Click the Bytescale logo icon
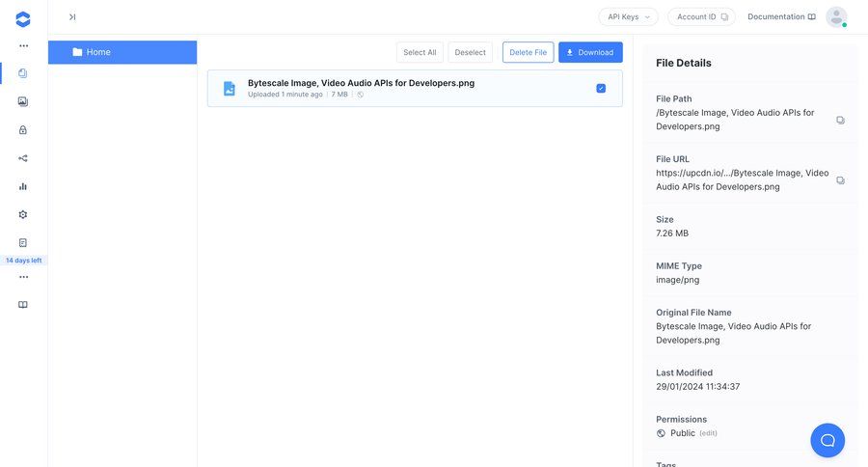The image size is (868, 467). tap(23, 18)
